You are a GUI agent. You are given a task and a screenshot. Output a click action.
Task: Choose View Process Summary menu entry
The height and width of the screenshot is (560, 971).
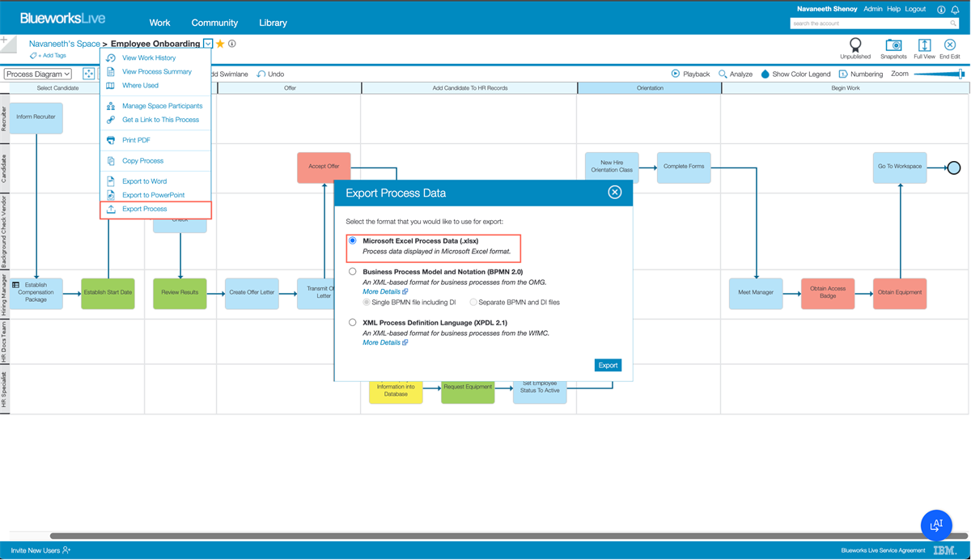tap(157, 71)
